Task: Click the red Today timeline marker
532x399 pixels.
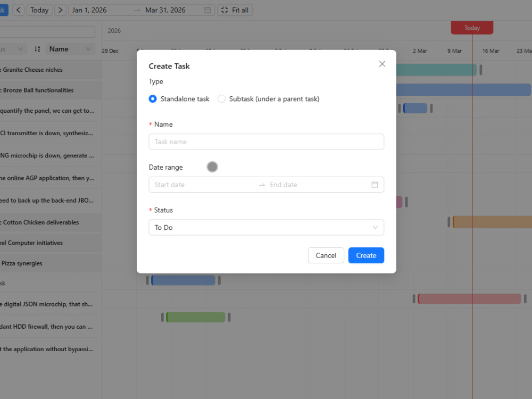Action: (472, 28)
